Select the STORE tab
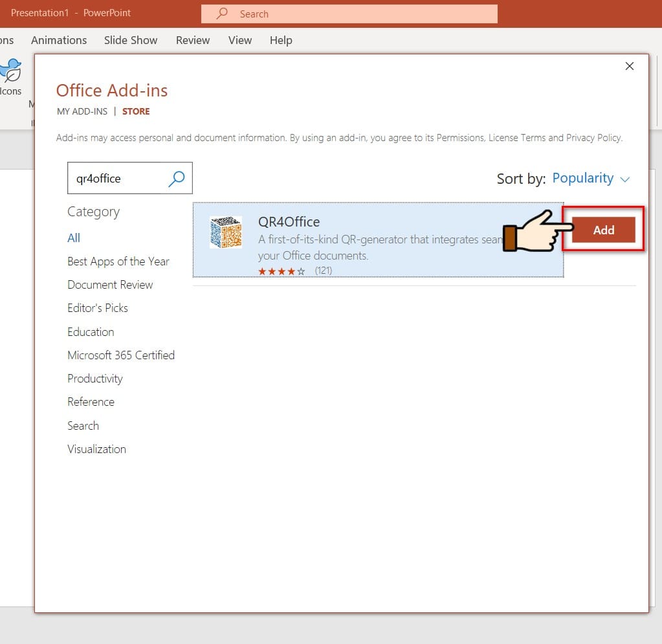 [136, 111]
